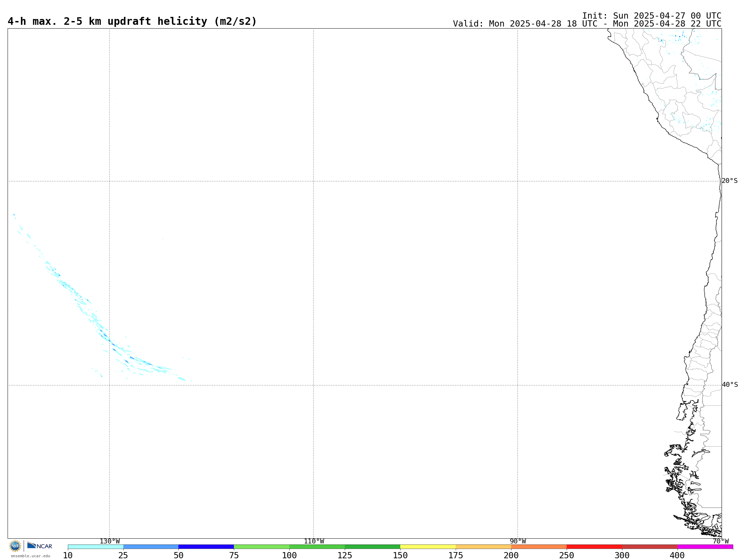Click the colorbar value 300
Image resolution: width=744 pixels, height=560 pixels.
tap(622, 556)
